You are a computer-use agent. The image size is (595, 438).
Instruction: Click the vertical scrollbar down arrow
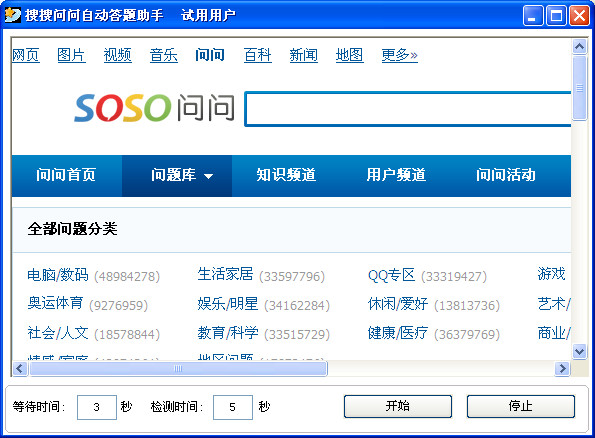tap(579, 351)
